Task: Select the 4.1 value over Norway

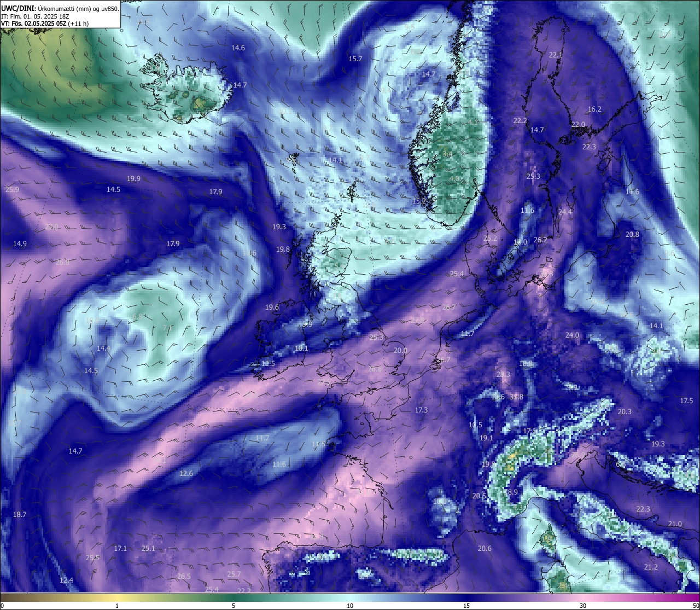Action: click(x=472, y=122)
